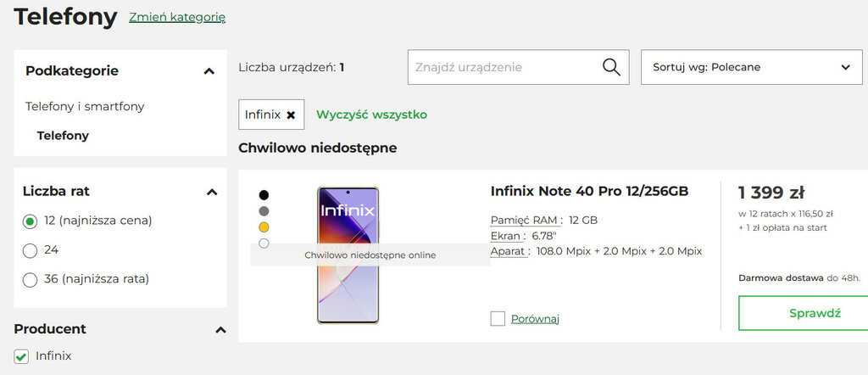The width and height of the screenshot is (868, 375).
Task: Click the magnifier search icon
Action: 611,67
